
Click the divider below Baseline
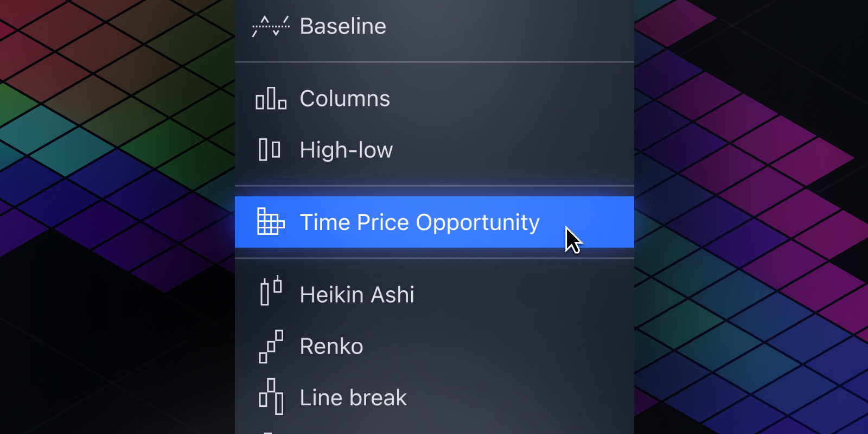click(x=435, y=62)
